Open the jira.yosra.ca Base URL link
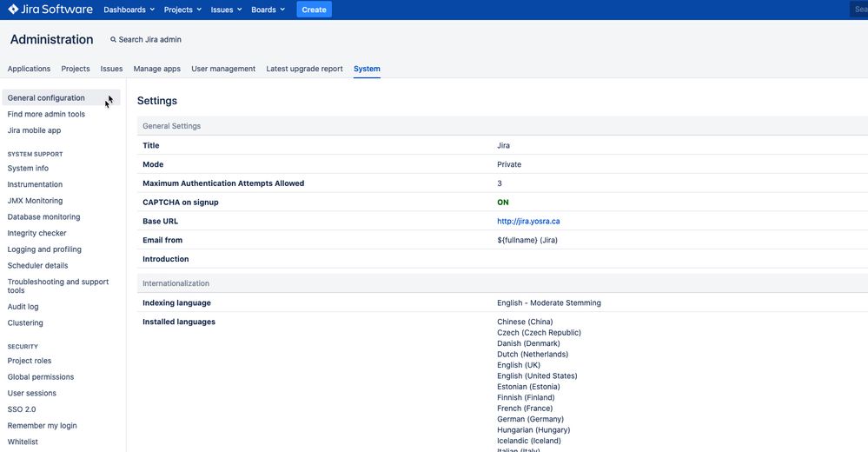The width and height of the screenshot is (868, 452). 528,222
